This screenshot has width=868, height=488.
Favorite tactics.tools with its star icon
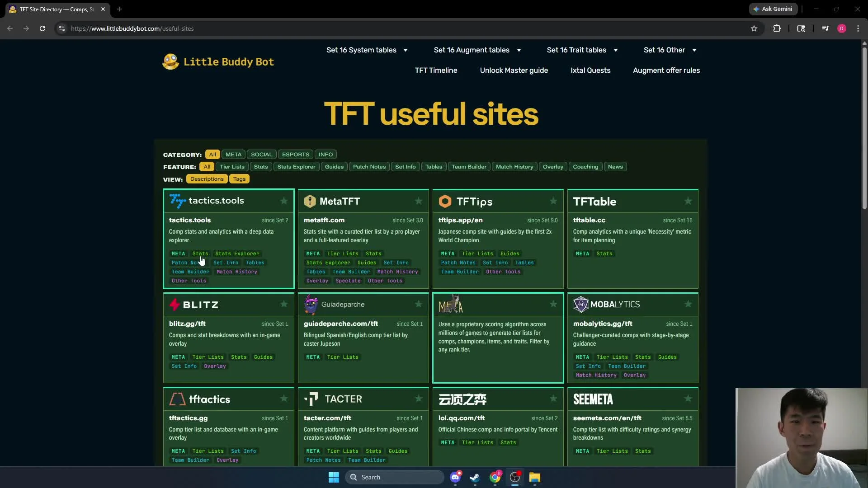(x=284, y=201)
